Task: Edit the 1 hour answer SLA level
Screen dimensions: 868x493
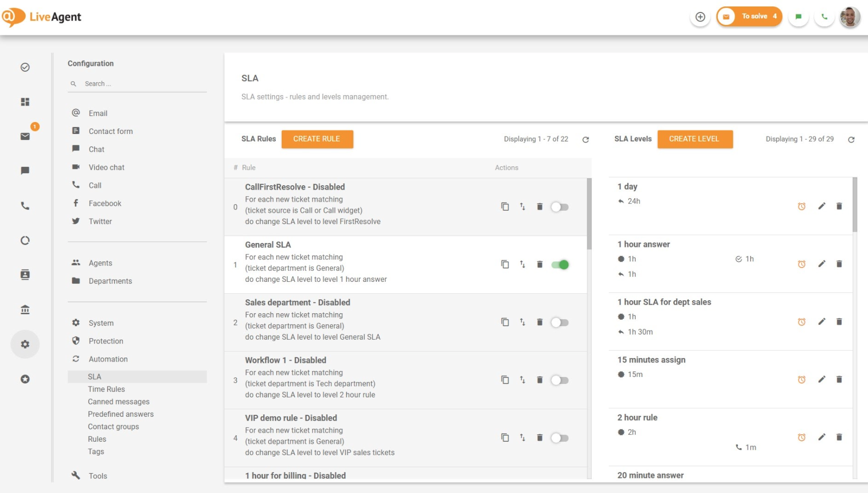Action: pyautogui.click(x=822, y=264)
